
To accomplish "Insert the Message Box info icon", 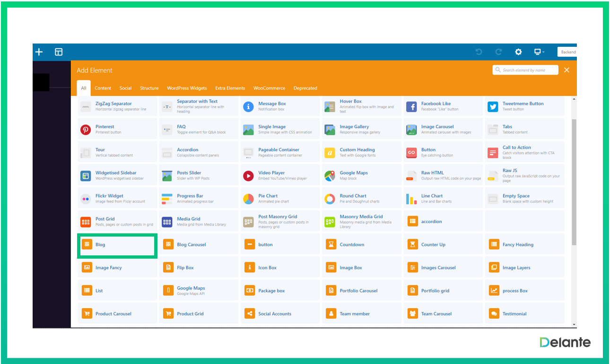I will 248,107.
